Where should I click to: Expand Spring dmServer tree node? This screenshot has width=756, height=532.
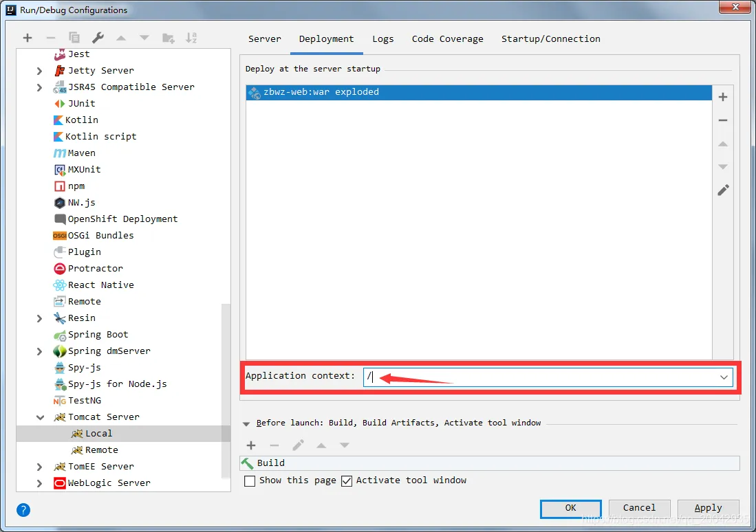click(x=39, y=351)
